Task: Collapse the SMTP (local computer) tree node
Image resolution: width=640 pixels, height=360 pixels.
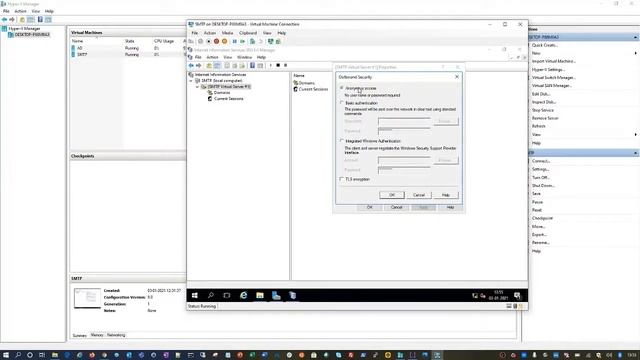Action: pos(191,81)
